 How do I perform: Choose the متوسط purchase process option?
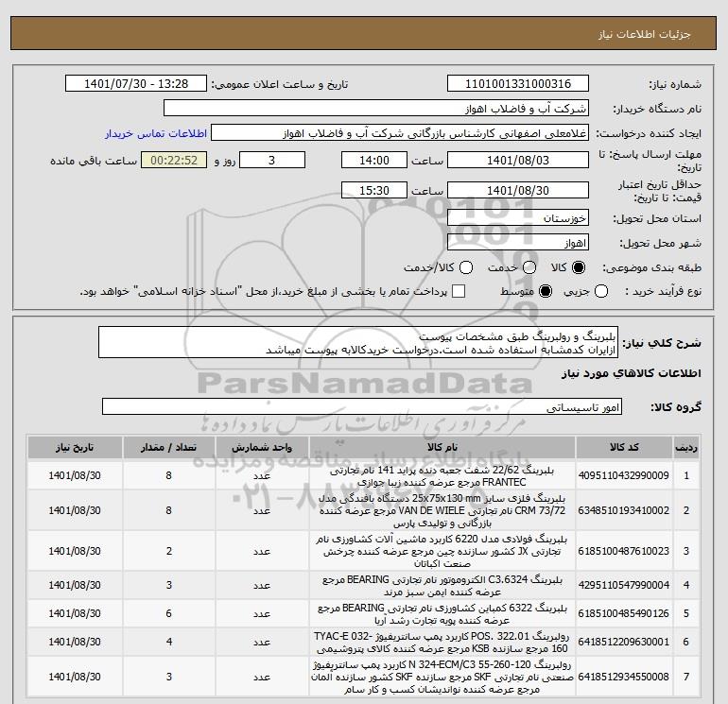click(546, 291)
